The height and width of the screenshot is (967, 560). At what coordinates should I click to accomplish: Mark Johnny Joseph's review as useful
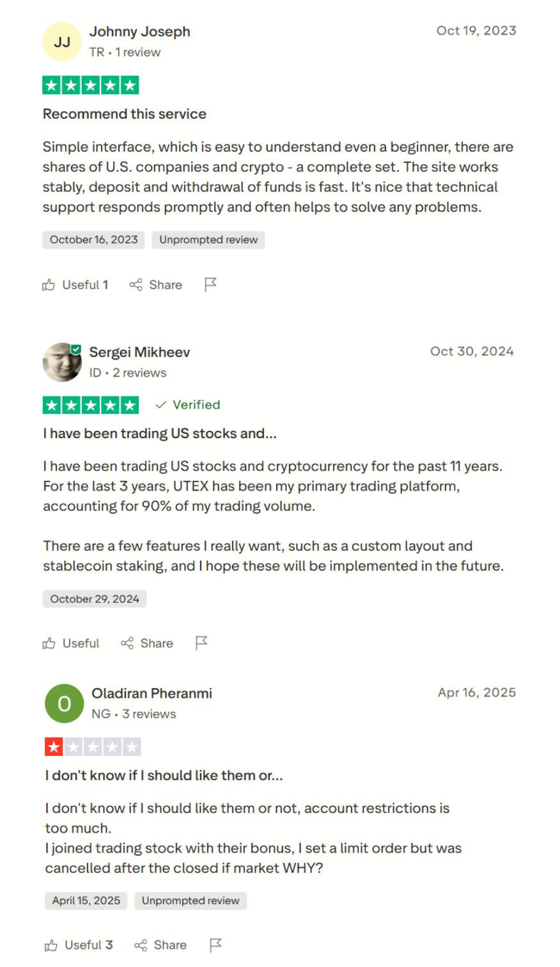pos(75,285)
